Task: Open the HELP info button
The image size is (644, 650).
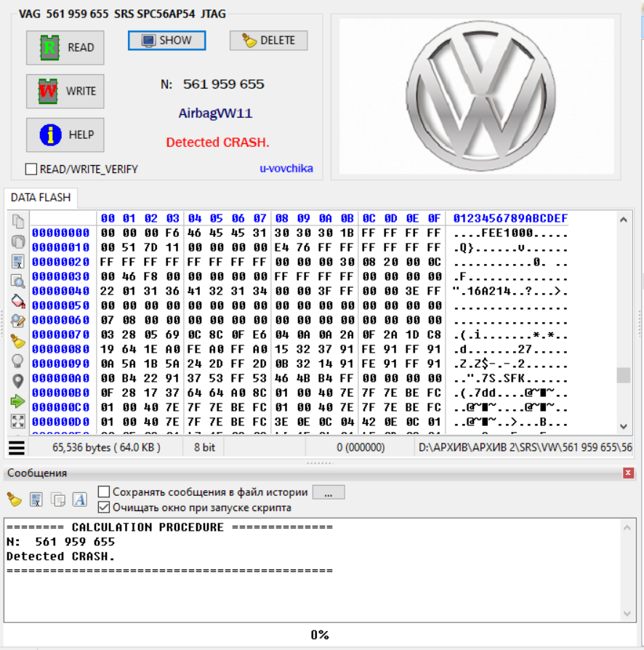Action: (x=65, y=135)
